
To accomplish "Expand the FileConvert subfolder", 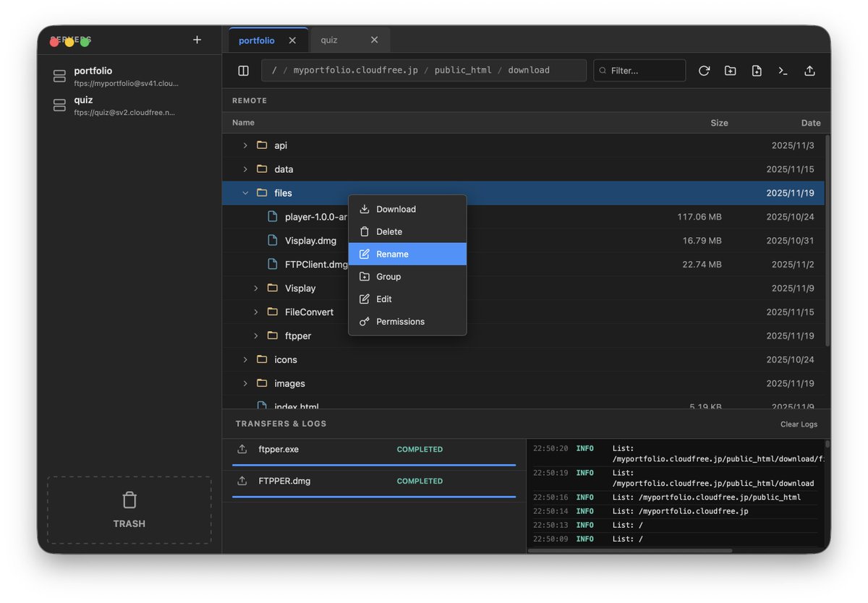I will pyautogui.click(x=256, y=312).
